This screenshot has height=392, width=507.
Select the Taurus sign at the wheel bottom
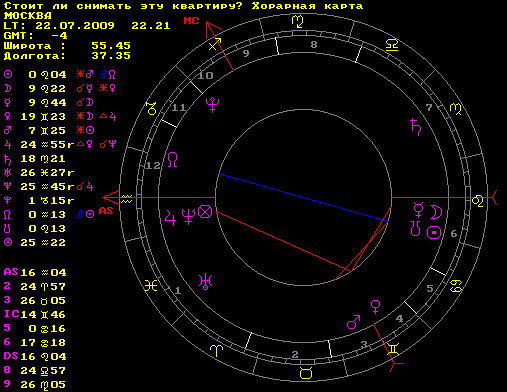click(306, 373)
